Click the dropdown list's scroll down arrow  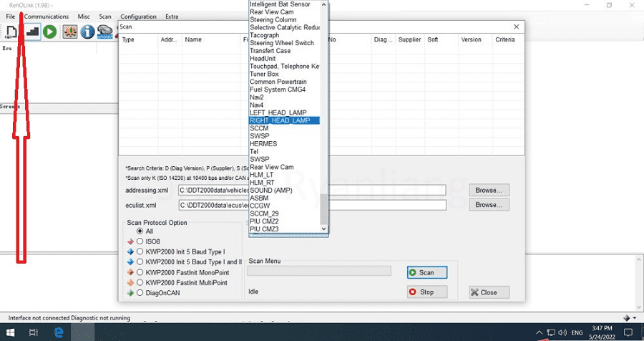[x=323, y=229]
